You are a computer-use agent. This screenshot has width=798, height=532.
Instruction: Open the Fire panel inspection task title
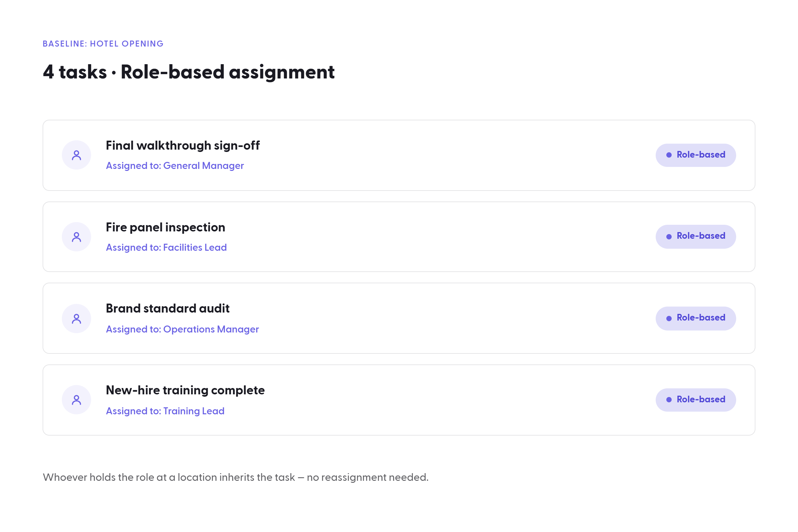point(166,227)
